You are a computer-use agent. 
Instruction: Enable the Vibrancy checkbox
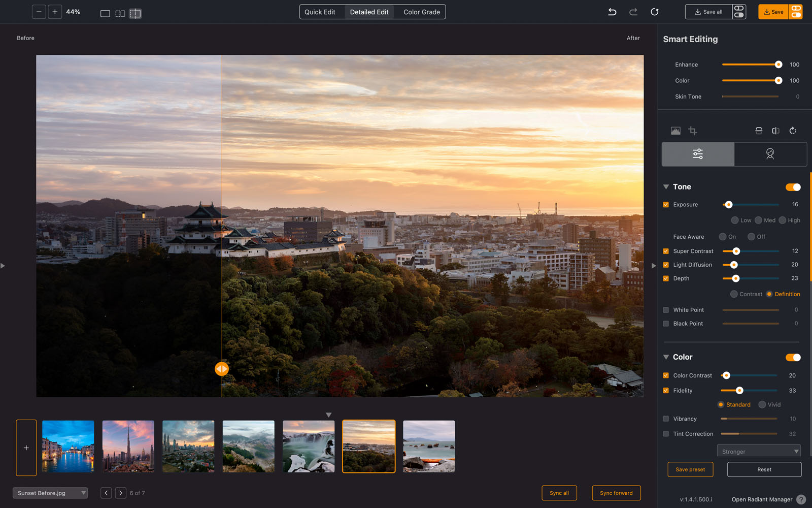(x=665, y=419)
